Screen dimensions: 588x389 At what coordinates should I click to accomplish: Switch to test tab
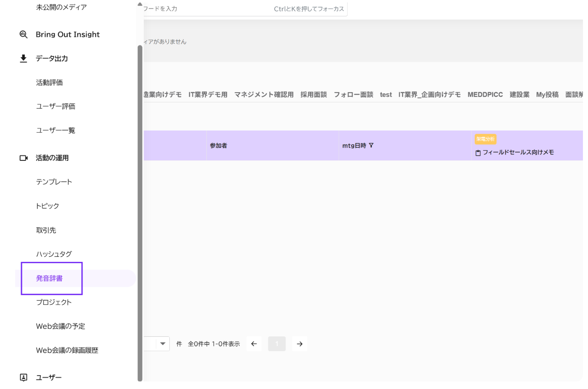coord(386,95)
